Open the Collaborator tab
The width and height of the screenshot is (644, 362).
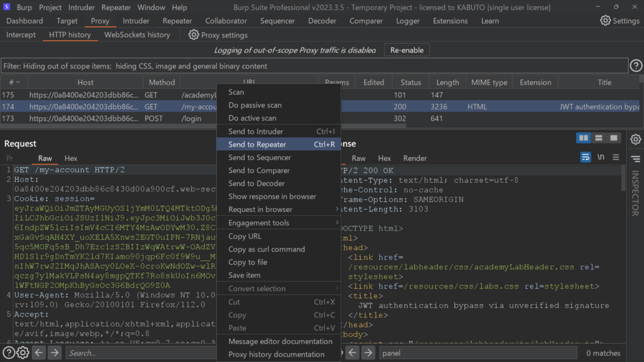pos(226,21)
